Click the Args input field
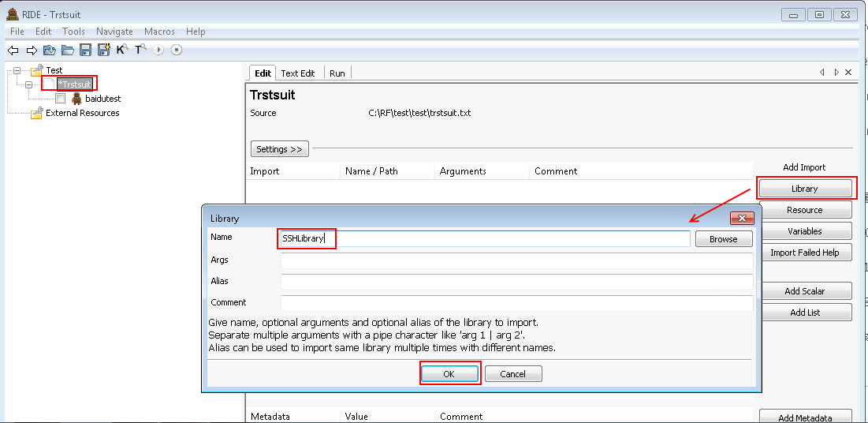 tap(517, 260)
